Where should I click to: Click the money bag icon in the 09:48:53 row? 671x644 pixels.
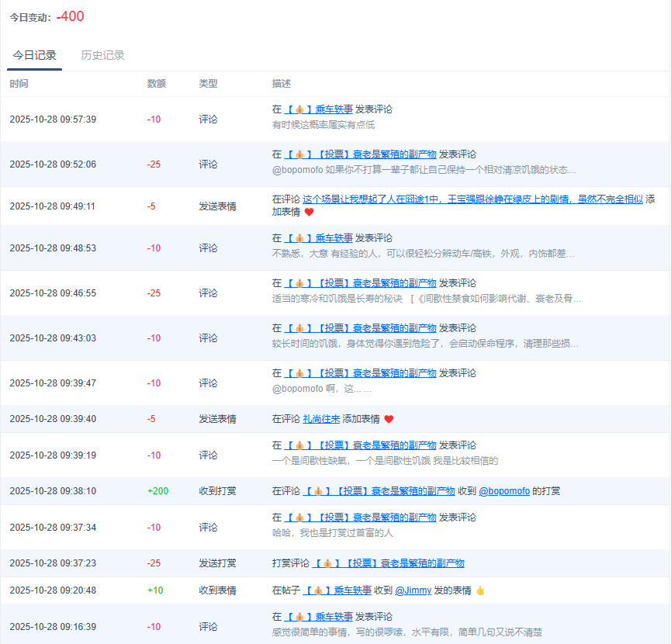click(299, 238)
